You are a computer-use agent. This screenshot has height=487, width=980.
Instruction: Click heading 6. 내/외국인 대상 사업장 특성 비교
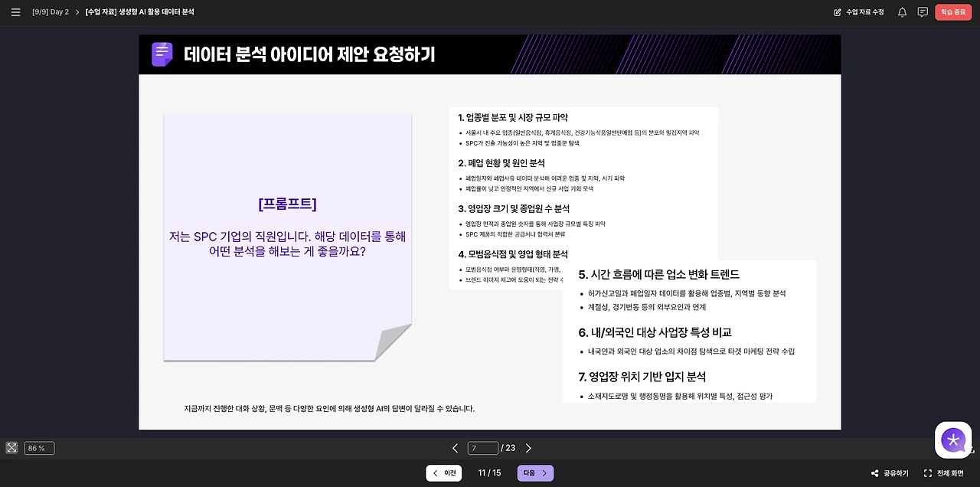(655, 332)
